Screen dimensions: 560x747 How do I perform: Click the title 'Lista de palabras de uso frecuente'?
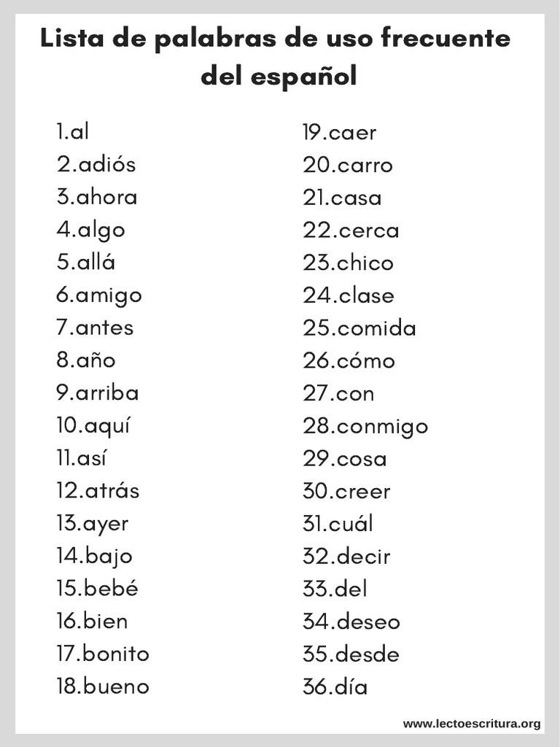click(x=276, y=39)
